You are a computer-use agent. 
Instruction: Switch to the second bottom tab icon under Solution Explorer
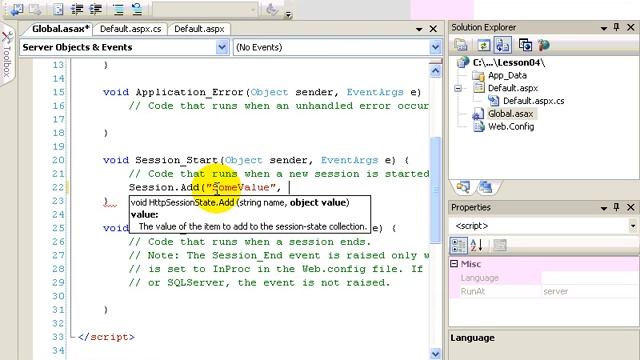pyautogui.click(x=485, y=187)
